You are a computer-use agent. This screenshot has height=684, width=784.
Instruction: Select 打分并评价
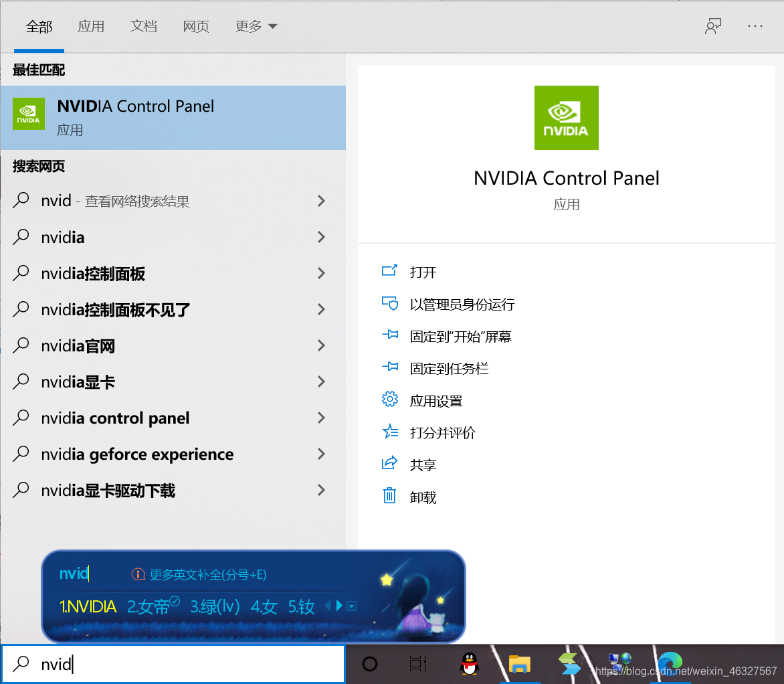tap(443, 432)
